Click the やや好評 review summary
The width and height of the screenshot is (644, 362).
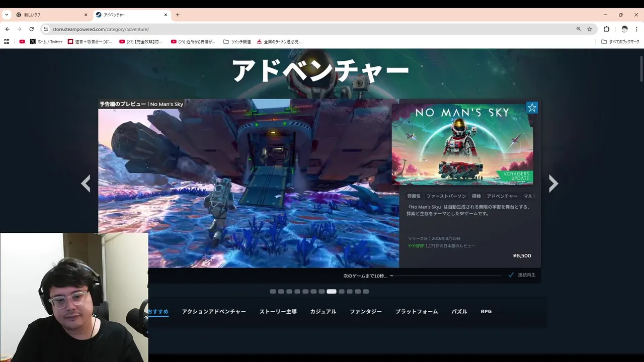pos(416,246)
